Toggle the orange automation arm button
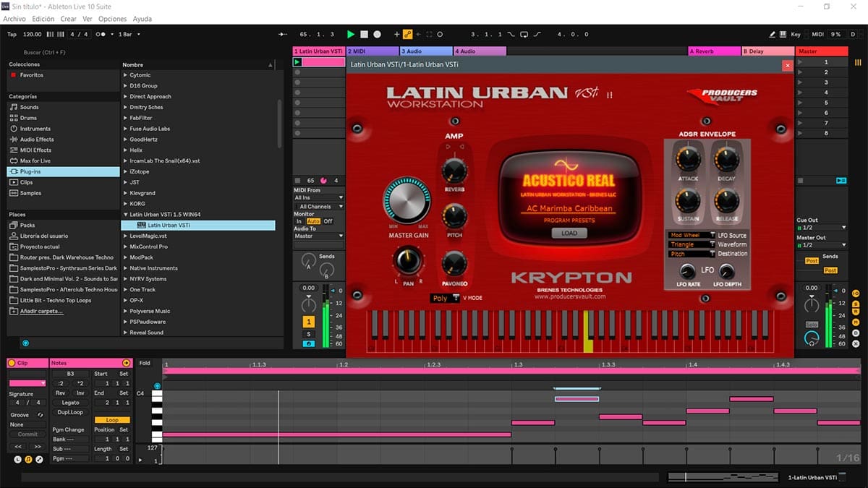Image resolution: width=868 pixels, height=488 pixels. coord(407,34)
